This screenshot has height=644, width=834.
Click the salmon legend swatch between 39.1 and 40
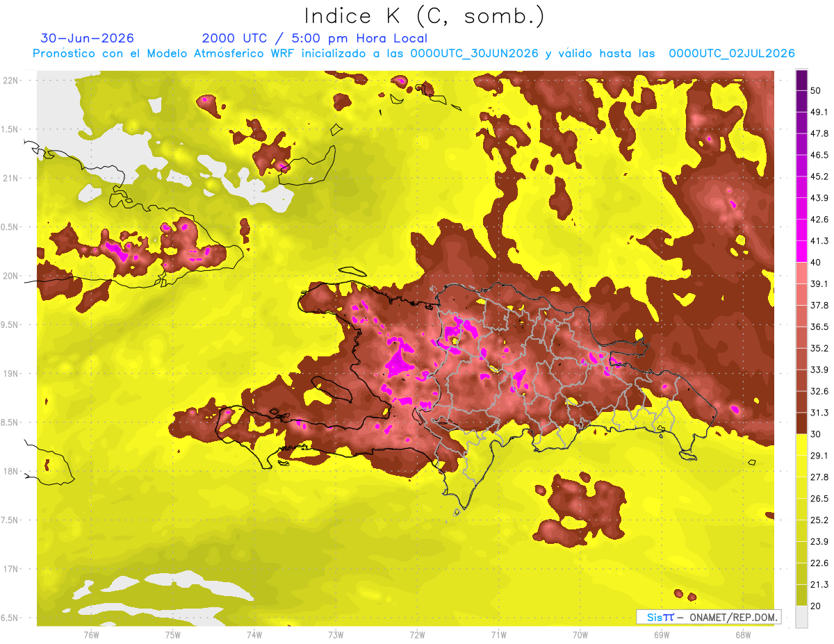(801, 273)
